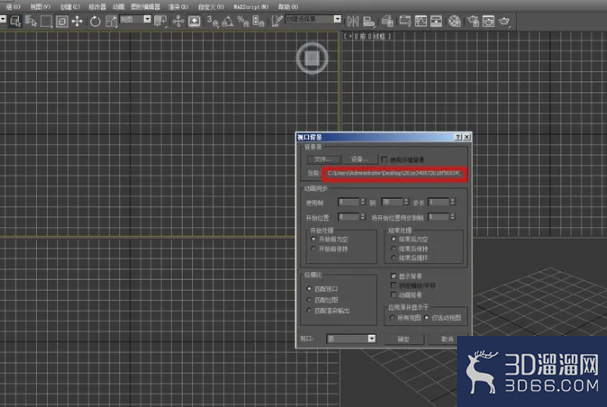Screen dimensions: 607x407
Task: Select the 所有视图 radio button
Action: pos(392,318)
